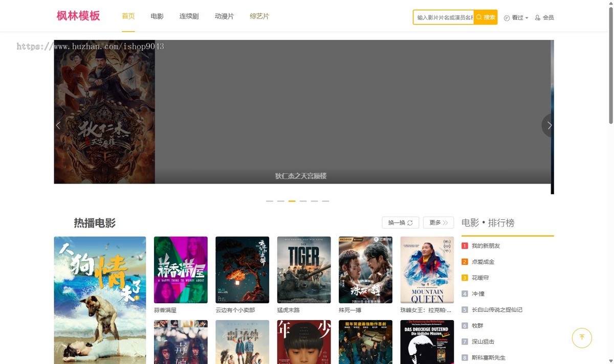Open ranking item 牧群
The height and width of the screenshot is (364, 614).
pos(477,326)
